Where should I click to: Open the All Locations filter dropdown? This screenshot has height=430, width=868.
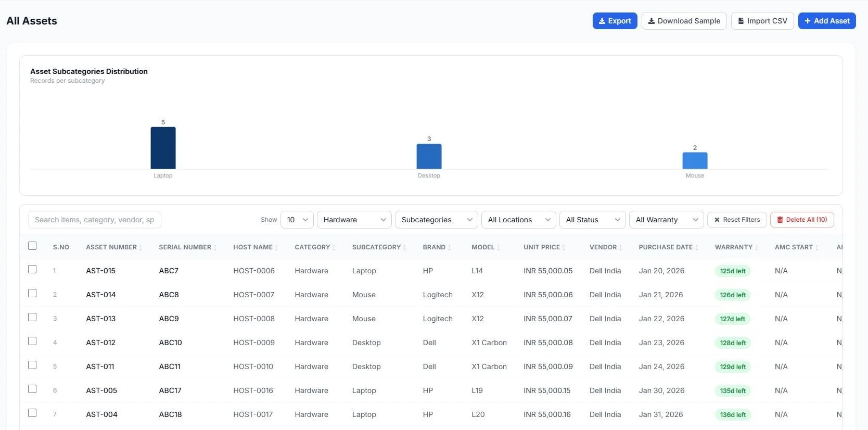click(519, 220)
